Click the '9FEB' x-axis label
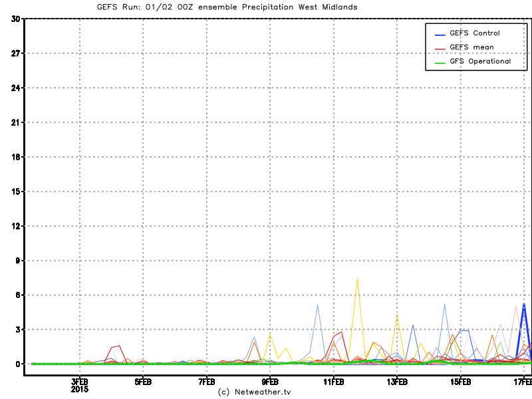Image resolution: width=532 pixels, height=399 pixels. (x=271, y=382)
